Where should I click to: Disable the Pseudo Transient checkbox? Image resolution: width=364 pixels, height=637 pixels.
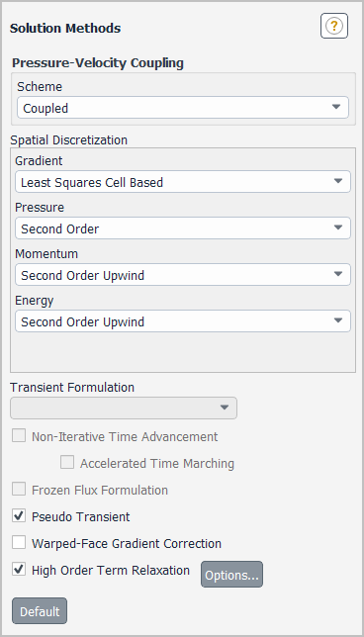coord(19,516)
